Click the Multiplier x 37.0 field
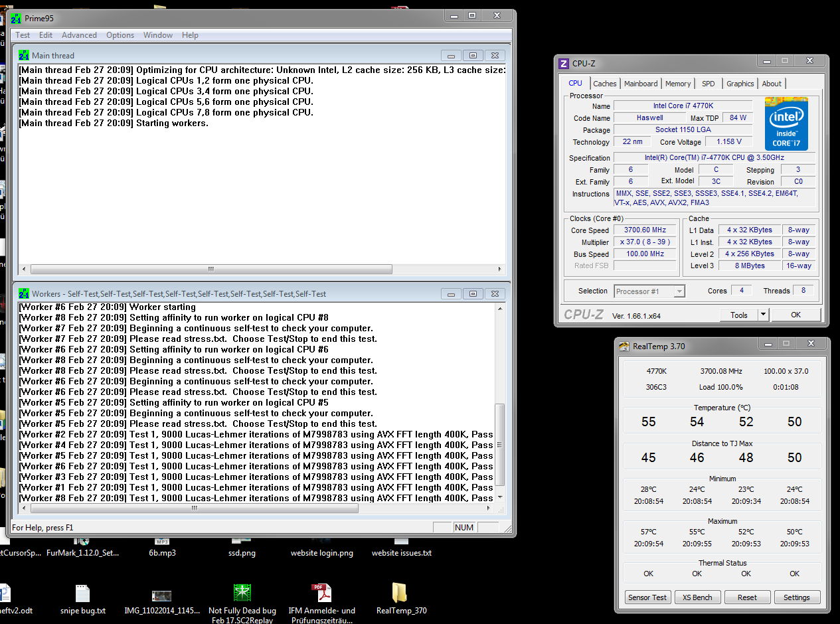Screen dimensions: 840x624 (644, 242)
